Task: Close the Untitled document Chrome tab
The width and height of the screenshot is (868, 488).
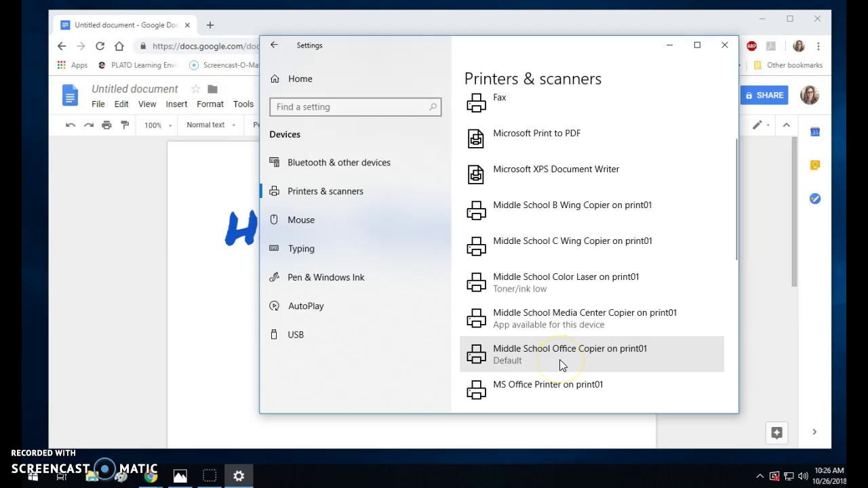Action: pos(187,25)
